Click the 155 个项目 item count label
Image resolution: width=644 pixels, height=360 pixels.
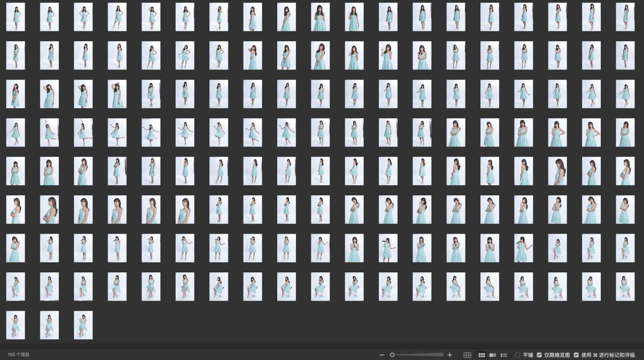coord(19,355)
